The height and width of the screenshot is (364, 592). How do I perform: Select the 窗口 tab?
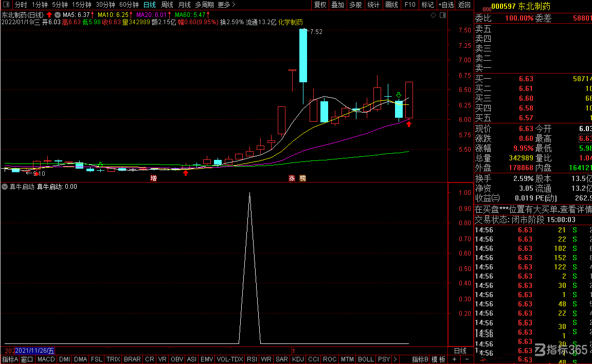(x=27, y=359)
